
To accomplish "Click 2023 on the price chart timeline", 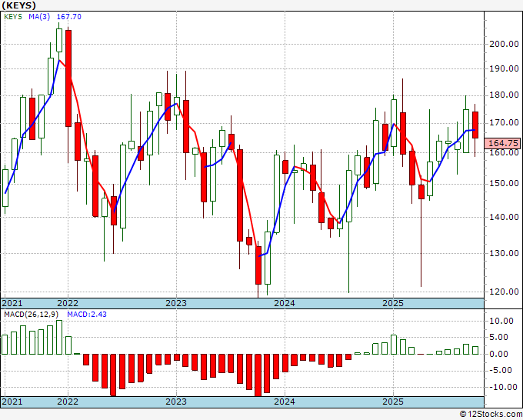I will pyautogui.click(x=176, y=303).
